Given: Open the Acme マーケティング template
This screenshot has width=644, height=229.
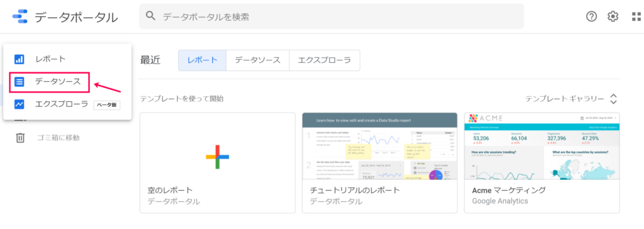Looking at the screenshot, I should point(541,163).
